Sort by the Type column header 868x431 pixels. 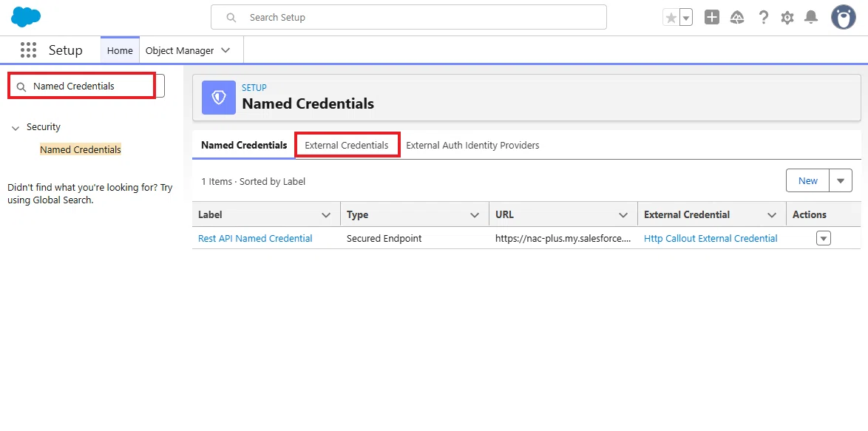tap(358, 214)
